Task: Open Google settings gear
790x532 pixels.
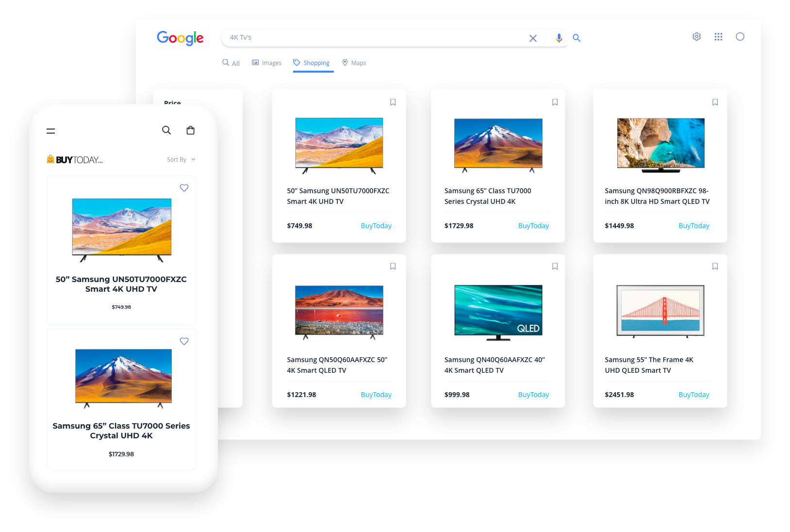Action: (x=696, y=36)
